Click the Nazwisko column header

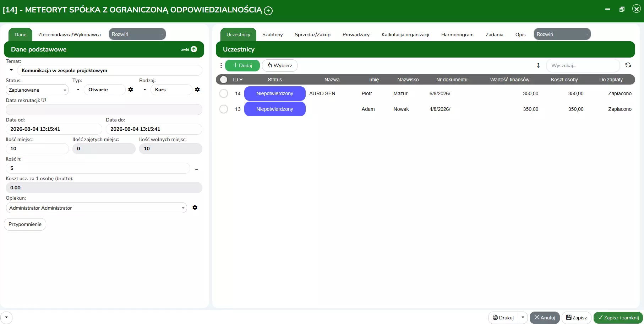(x=408, y=80)
